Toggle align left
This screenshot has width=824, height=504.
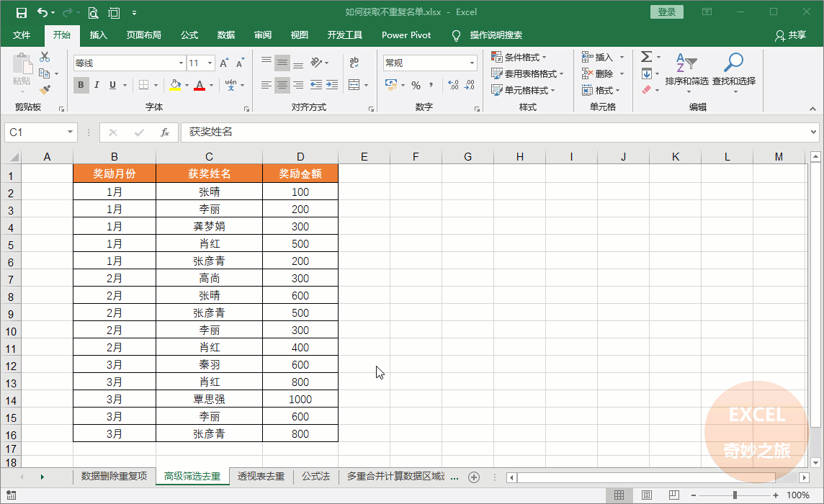coord(267,85)
